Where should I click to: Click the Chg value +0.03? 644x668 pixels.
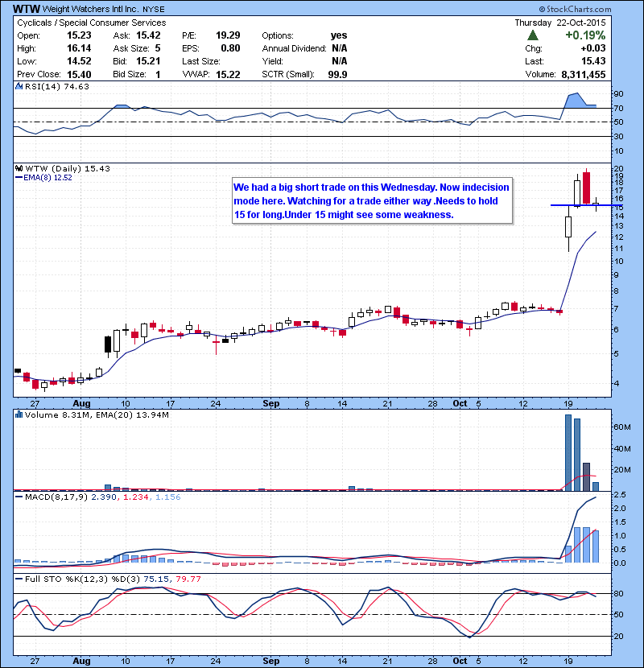592,48
